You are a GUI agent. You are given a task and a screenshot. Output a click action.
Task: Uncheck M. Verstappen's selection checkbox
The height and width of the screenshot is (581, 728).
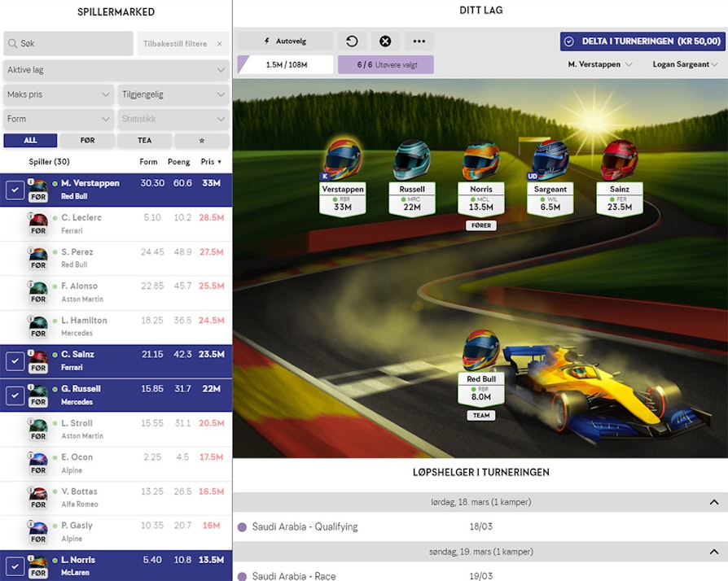[x=15, y=190]
